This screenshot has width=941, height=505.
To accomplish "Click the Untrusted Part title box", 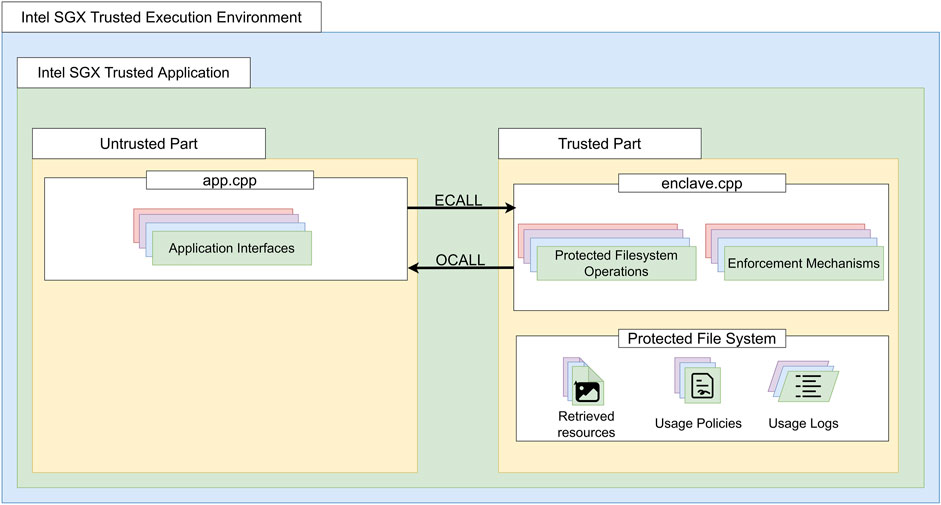I will (149, 144).
